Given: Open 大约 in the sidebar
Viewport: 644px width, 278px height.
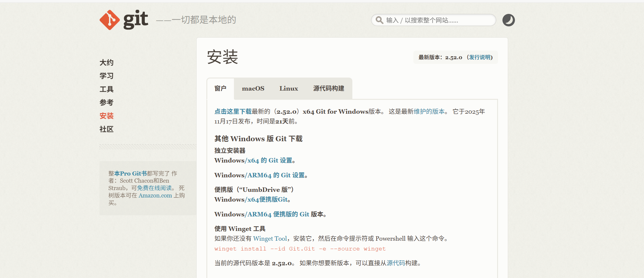Looking at the screenshot, I should (106, 62).
